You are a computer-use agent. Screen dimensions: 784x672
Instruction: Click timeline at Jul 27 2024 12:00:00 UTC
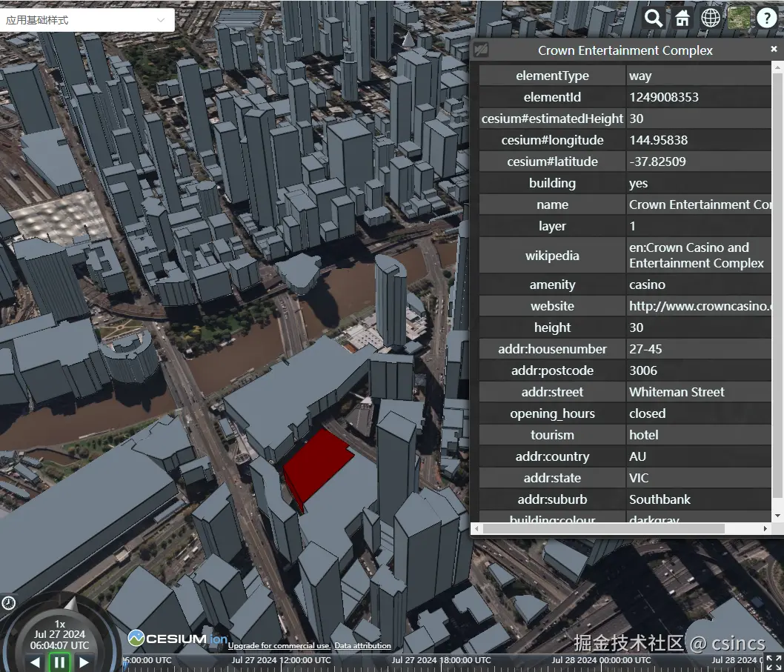(x=281, y=660)
